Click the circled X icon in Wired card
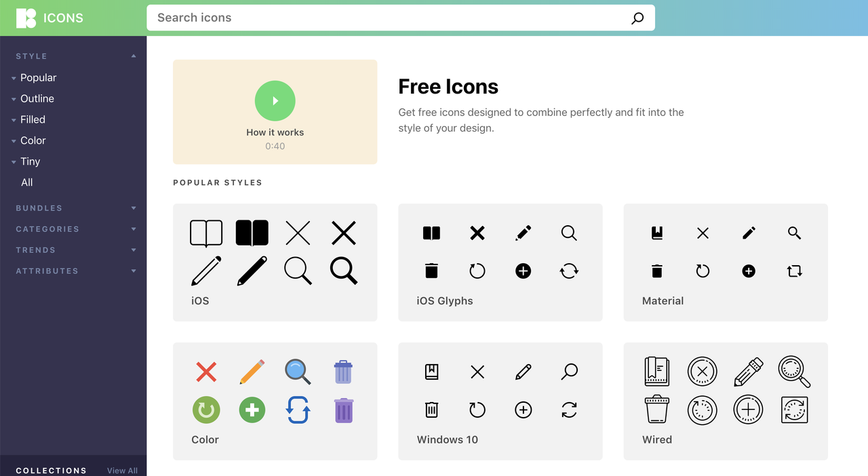 (x=703, y=372)
